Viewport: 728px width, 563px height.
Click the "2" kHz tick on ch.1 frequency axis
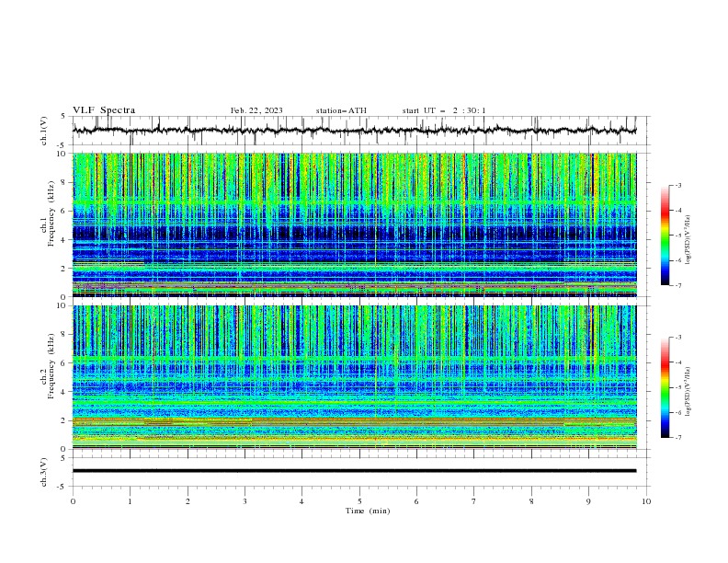[x=65, y=269]
